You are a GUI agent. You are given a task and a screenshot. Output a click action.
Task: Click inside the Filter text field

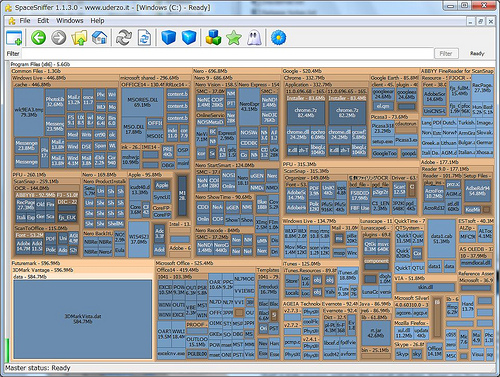[227, 53]
